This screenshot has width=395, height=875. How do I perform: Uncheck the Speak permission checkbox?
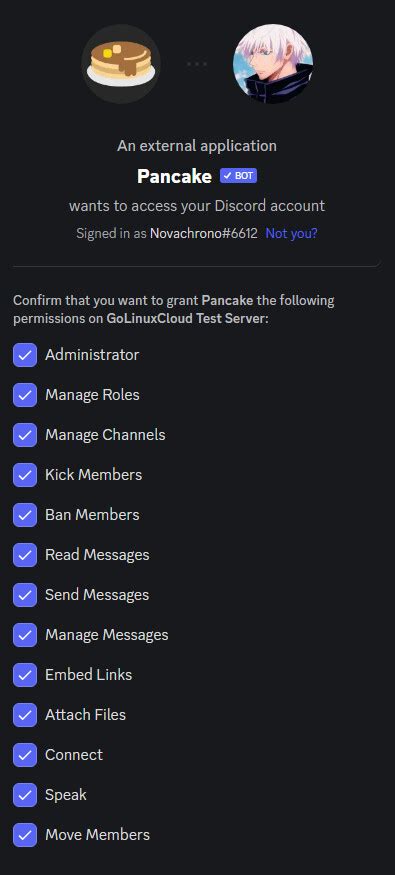[x=25, y=795]
